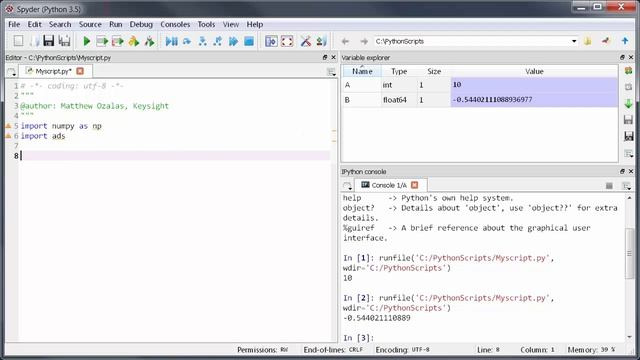Start debugging the file
640x360 pixels.
(x=171, y=41)
